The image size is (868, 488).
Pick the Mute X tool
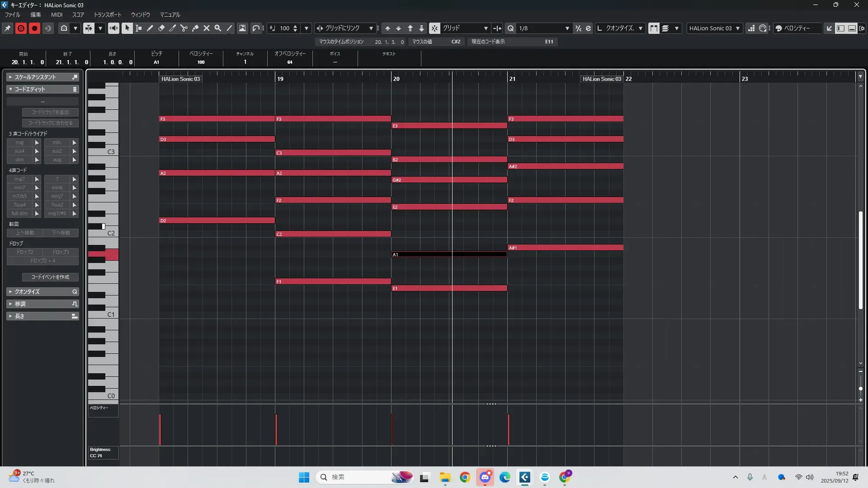pyautogui.click(x=207, y=28)
